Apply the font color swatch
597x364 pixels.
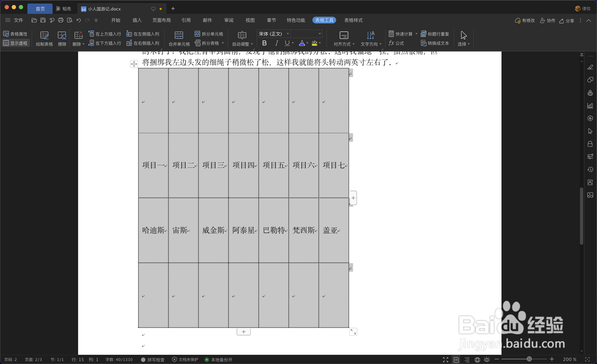[302, 43]
